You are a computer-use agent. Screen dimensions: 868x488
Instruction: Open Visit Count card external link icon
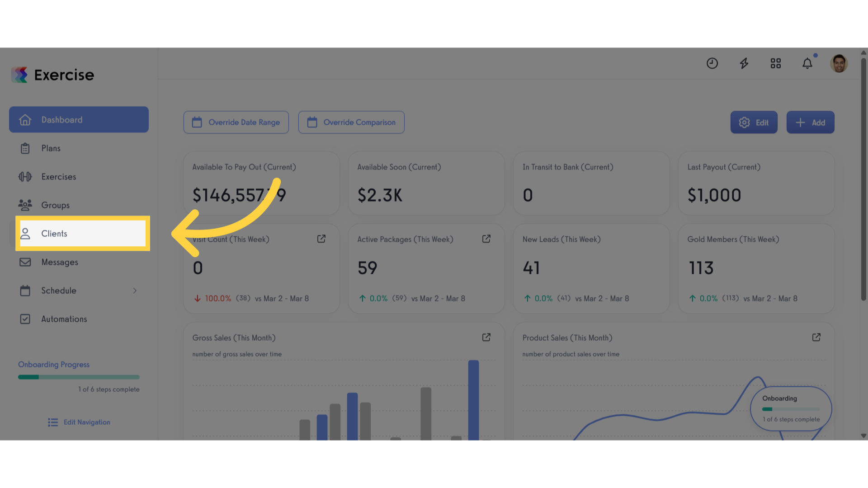[321, 239]
